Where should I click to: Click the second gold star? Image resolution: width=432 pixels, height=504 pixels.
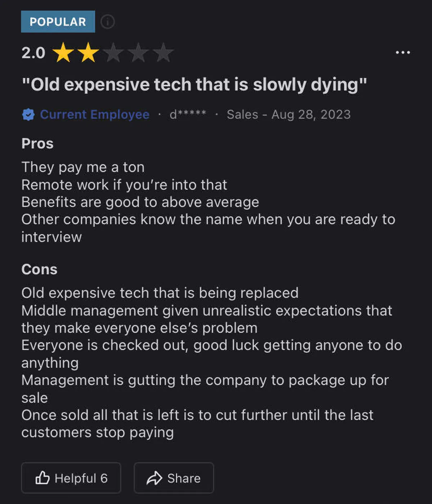pos(88,53)
